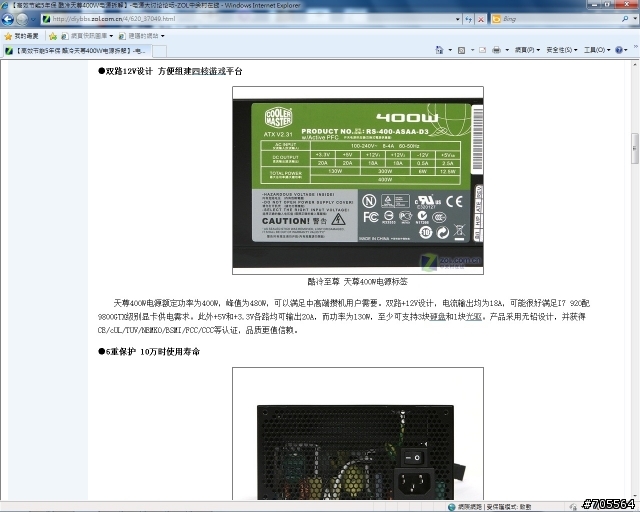The image size is (640, 512).
Task: Open the Web Slice Gallery favorites item
Action: point(87,36)
